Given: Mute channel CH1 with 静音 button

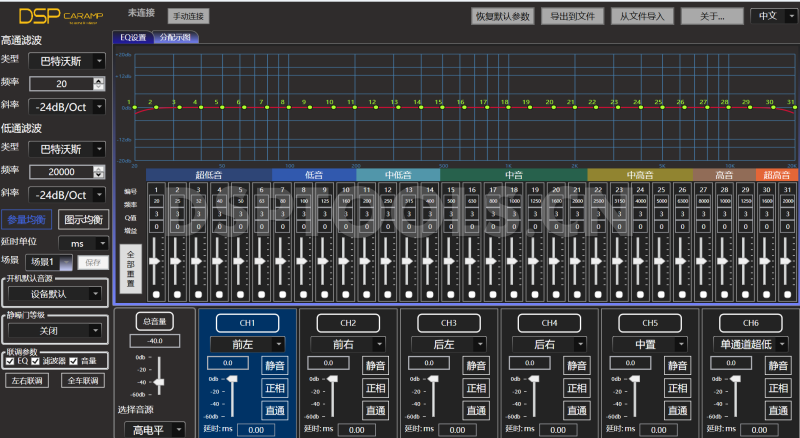Looking at the screenshot, I should (x=275, y=365).
